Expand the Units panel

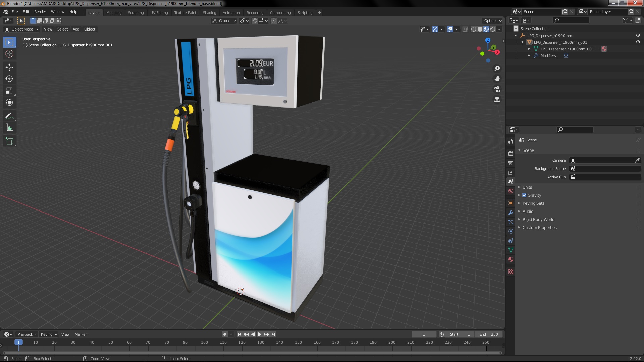pos(527,187)
